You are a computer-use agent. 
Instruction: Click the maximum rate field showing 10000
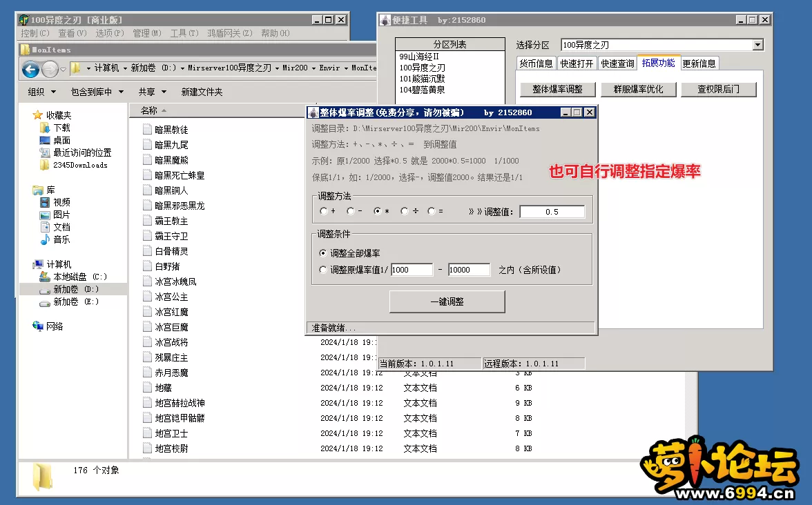click(x=470, y=270)
